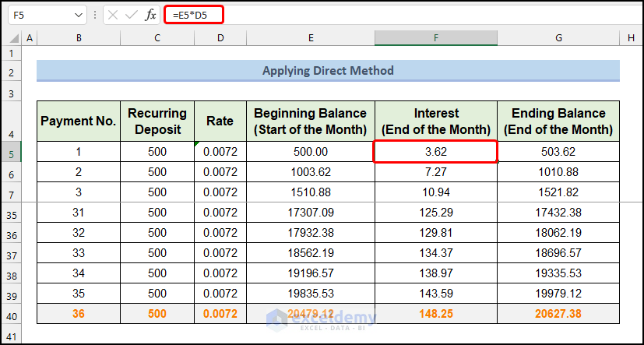Select beginning balance cell 17307.09

click(311, 213)
